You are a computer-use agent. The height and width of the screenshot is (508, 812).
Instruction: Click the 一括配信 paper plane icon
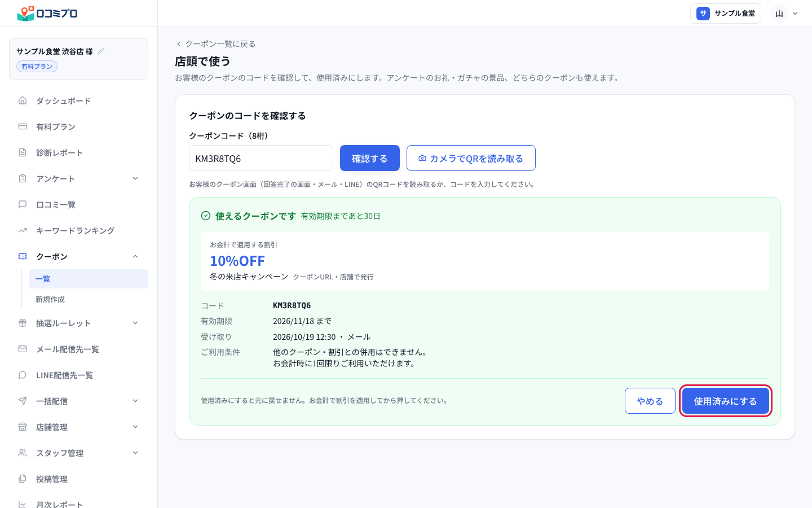pyautogui.click(x=23, y=401)
